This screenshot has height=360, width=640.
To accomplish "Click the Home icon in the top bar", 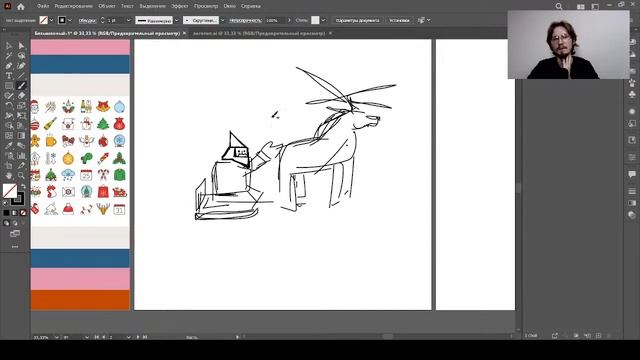I will [21, 7].
